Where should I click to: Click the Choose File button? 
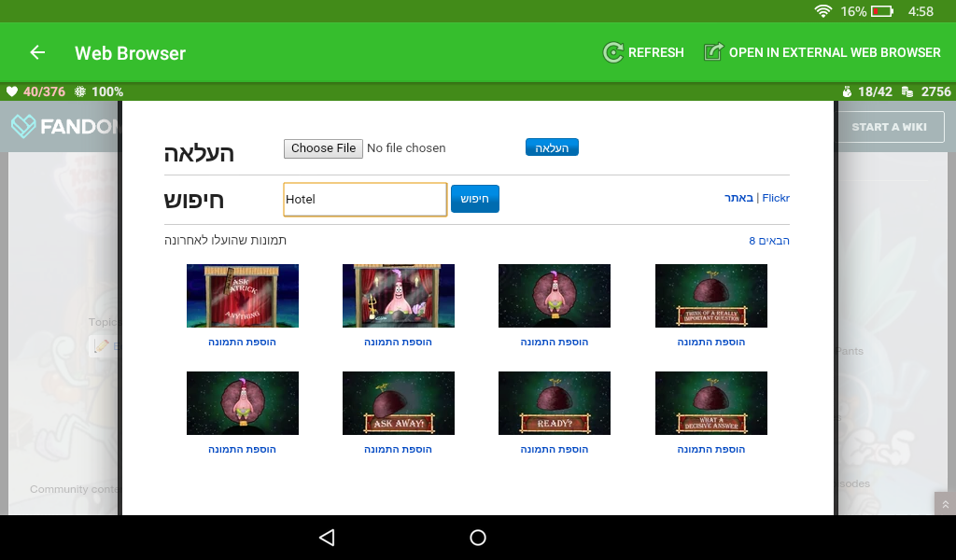(x=323, y=148)
